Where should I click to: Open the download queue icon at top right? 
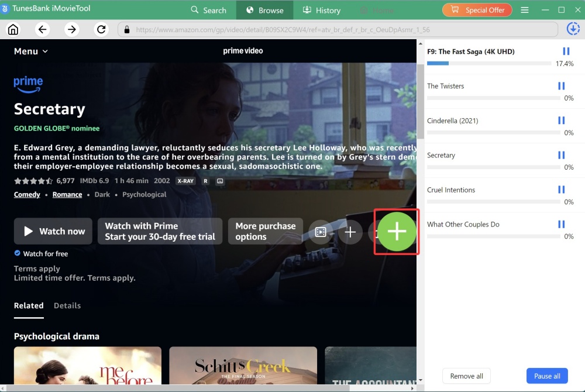573,29
